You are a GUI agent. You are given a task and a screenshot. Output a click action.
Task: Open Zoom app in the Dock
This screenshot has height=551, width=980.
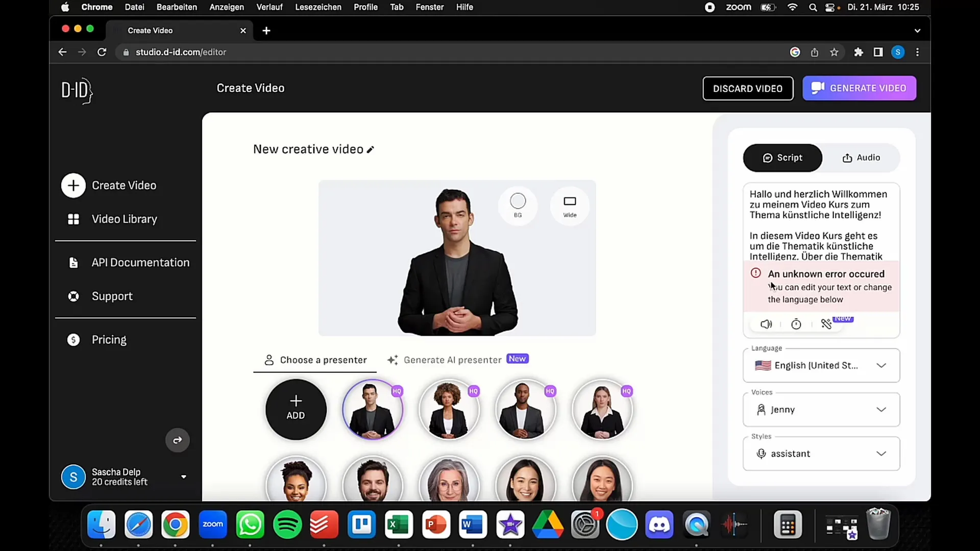(213, 525)
